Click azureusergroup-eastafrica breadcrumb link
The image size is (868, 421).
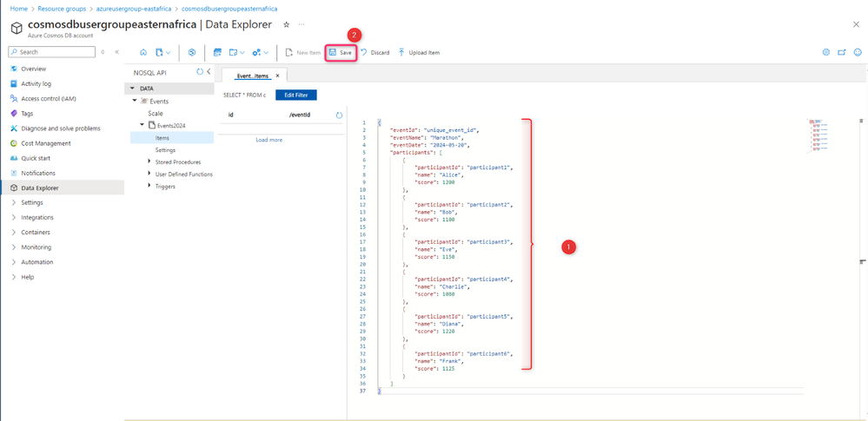132,10
